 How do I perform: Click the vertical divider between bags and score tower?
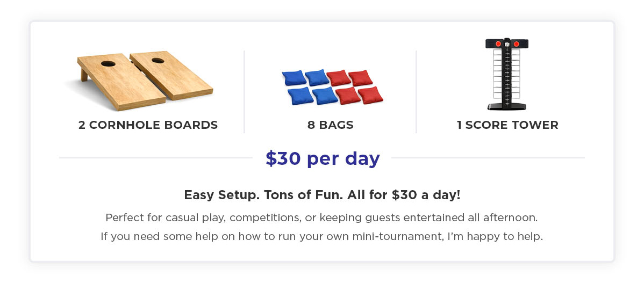tap(416, 91)
